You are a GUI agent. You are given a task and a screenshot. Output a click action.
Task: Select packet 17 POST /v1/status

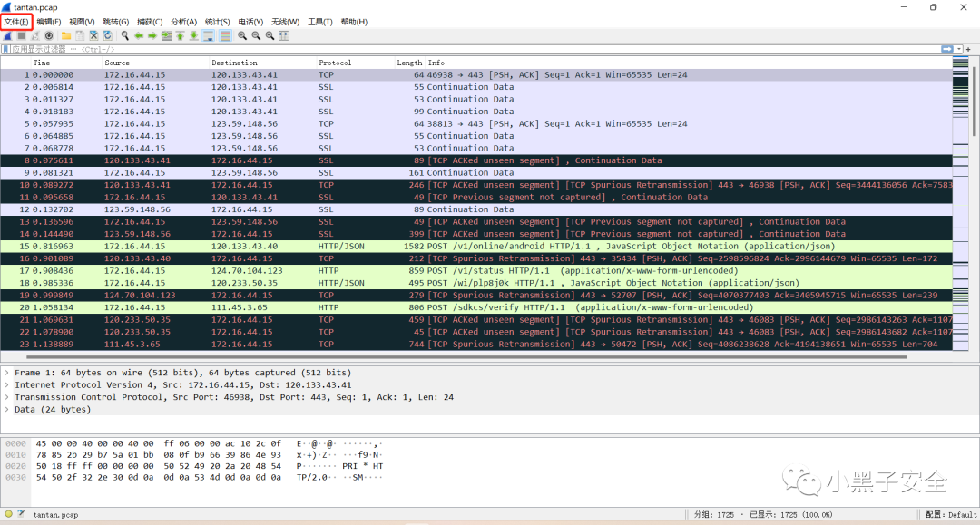pos(476,270)
